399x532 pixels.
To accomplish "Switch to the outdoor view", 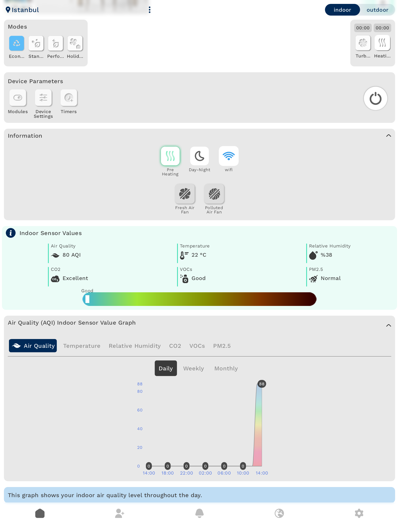I will click(x=377, y=10).
